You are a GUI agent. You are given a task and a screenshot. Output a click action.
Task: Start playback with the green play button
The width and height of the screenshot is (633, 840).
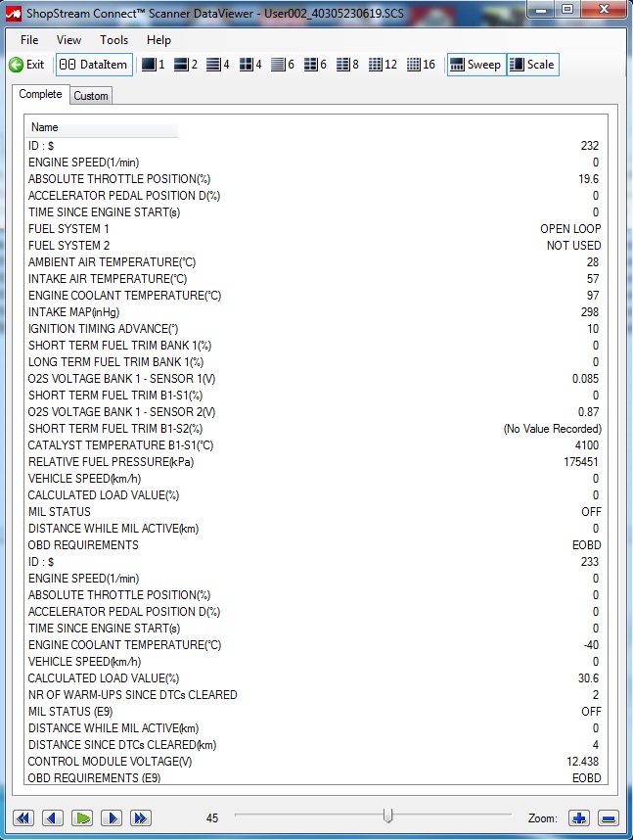tap(81, 817)
